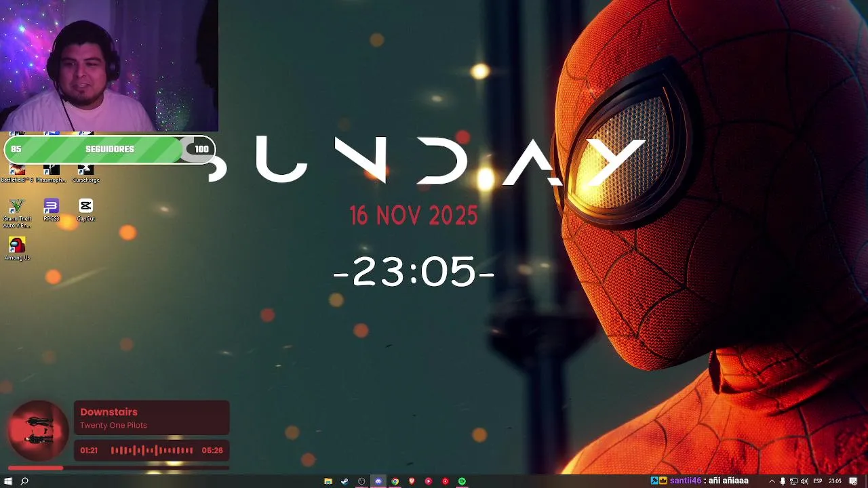Image resolution: width=868 pixels, height=488 pixels.
Task: Open Spotify from the taskbar
Action: [x=462, y=481]
